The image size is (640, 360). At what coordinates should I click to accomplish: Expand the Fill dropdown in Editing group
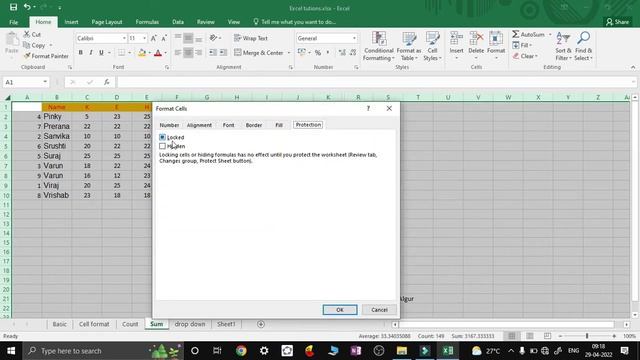point(531,45)
